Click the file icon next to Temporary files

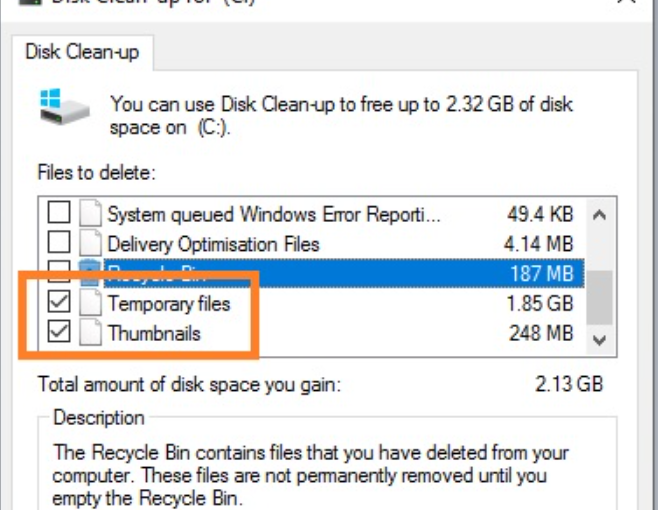(91, 303)
